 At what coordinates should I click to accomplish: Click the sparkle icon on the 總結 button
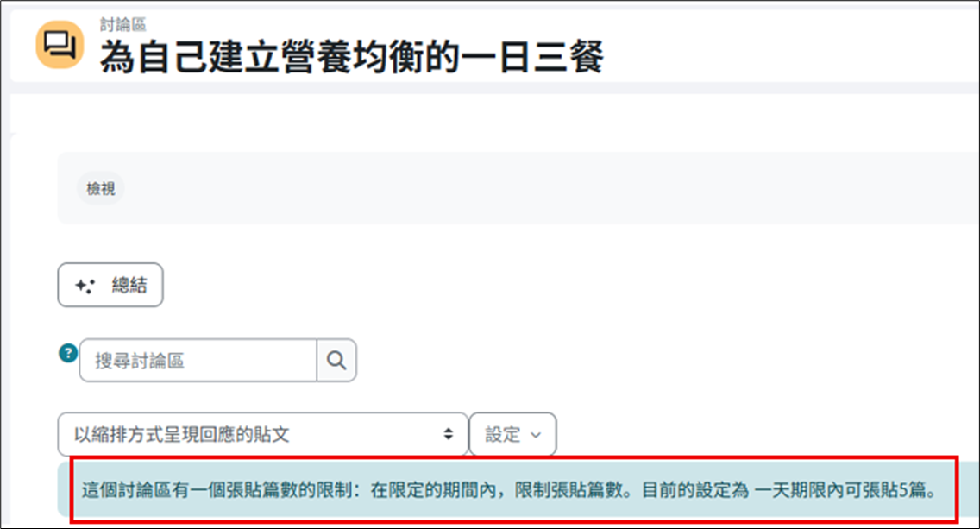click(x=85, y=287)
